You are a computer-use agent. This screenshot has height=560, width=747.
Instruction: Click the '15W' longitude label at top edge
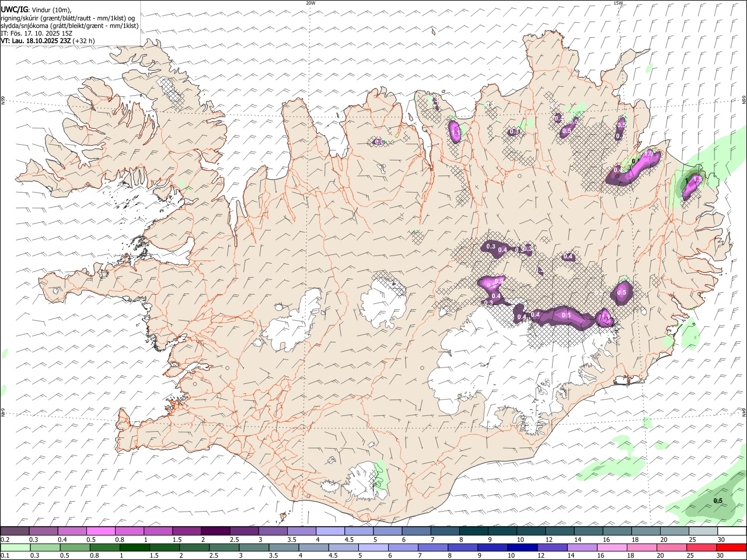point(618,3)
